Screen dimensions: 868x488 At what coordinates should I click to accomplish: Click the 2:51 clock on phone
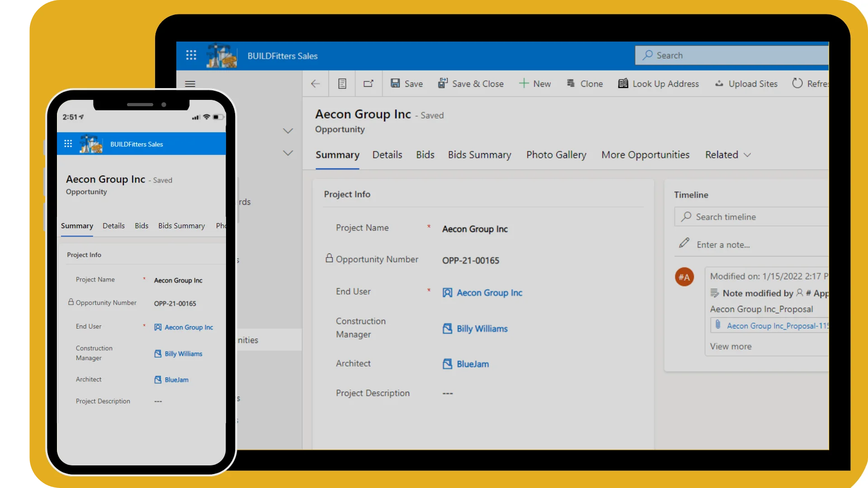point(70,117)
